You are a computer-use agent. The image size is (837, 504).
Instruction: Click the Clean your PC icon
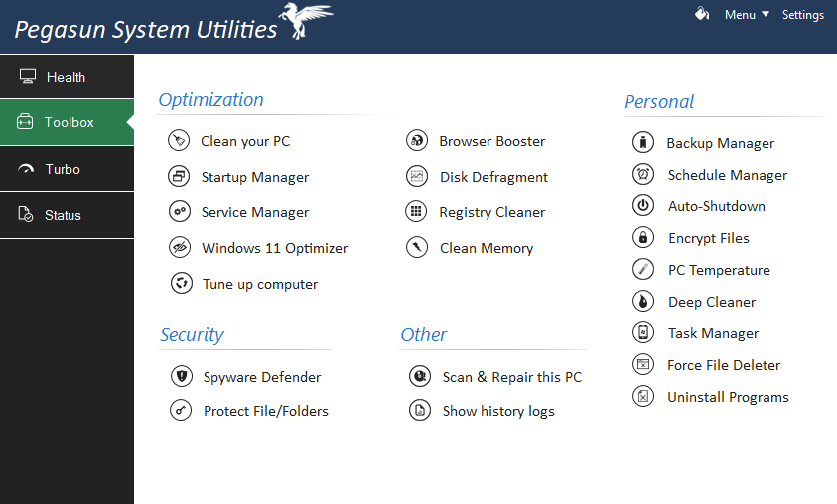pos(179,141)
